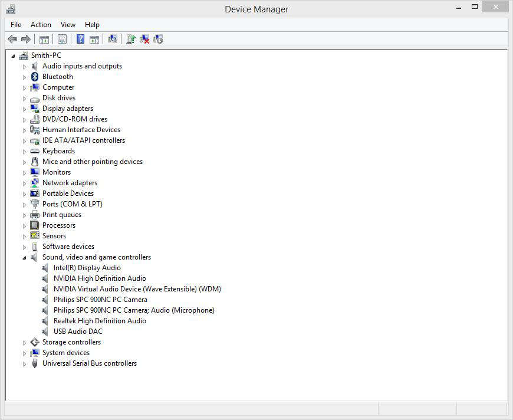
Task: Click the DVD/CD-ROM drives icon
Action: (x=35, y=119)
